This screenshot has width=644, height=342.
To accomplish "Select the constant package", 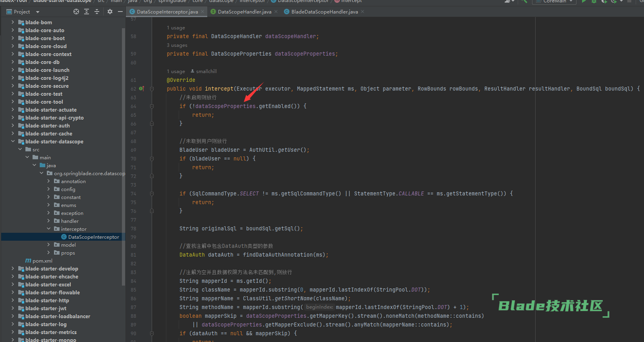I will point(71,197).
